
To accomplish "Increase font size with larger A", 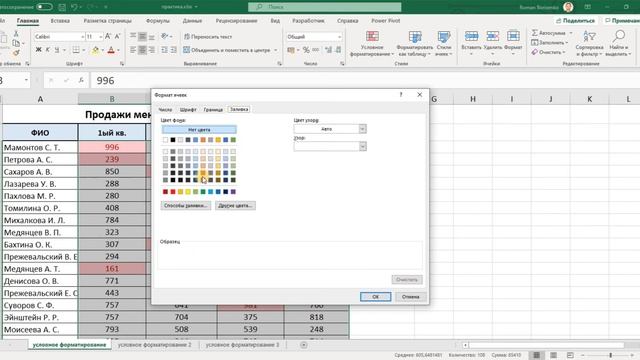I will tap(108, 37).
